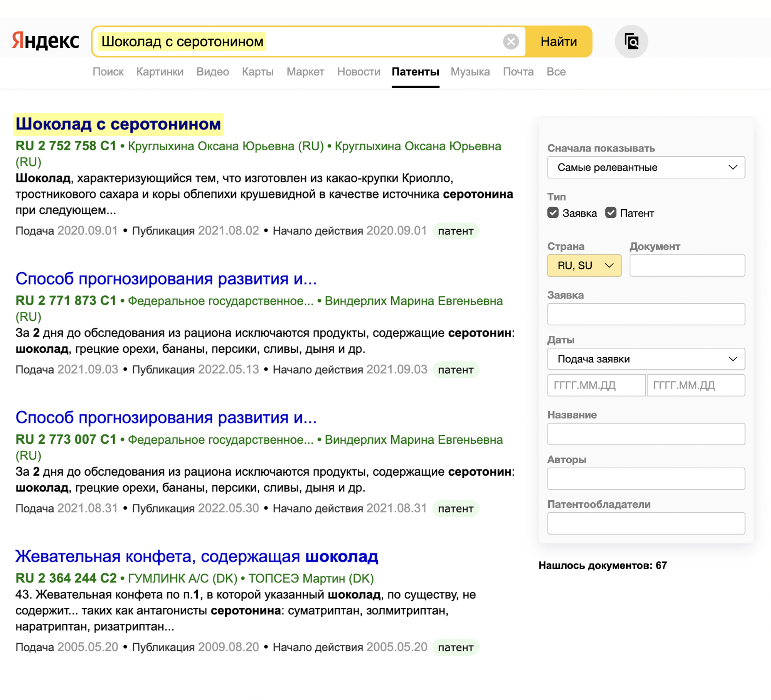Open the Подача заявки date type dropdown
Viewport: 771px width, 700px height.
tap(646, 359)
